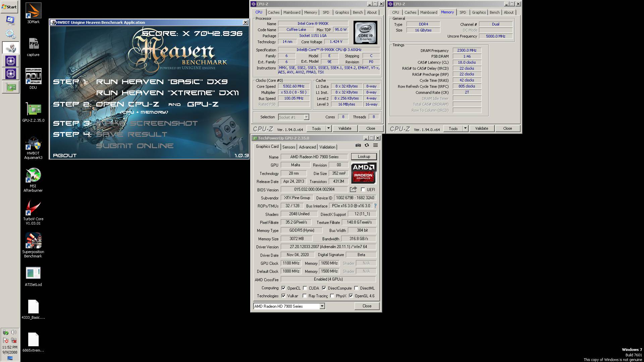This screenshot has height=362, width=644.
Task: Click the BIOS version share/export icon
Action: [x=353, y=189]
